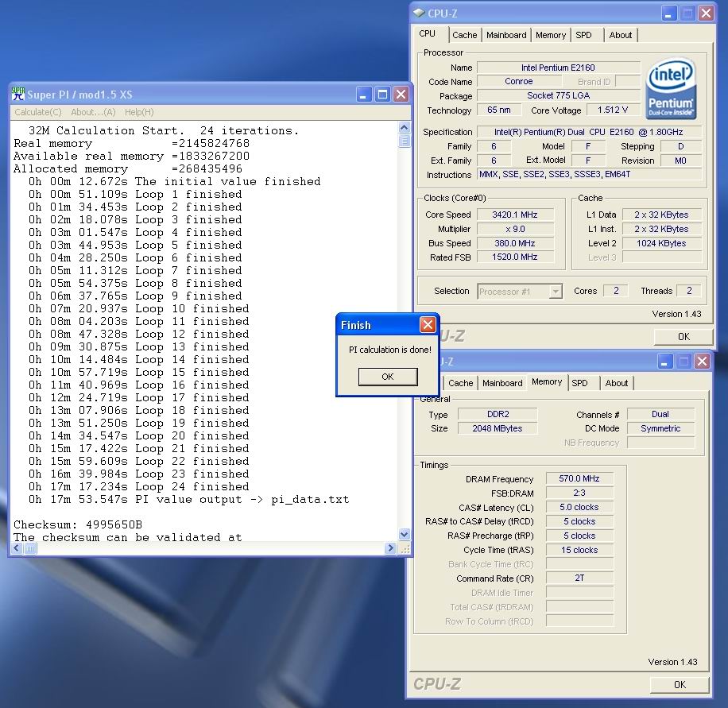Screen dimensions: 728x708
Task: Click the Super PI scroll right arrow
Action: (391, 548)
